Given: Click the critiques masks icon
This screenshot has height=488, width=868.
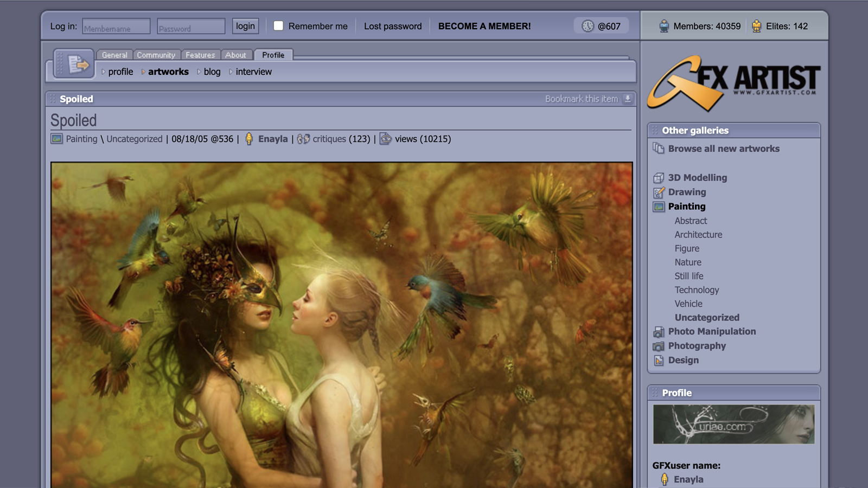Looking at the screenshot, I should tap(303, 139).
